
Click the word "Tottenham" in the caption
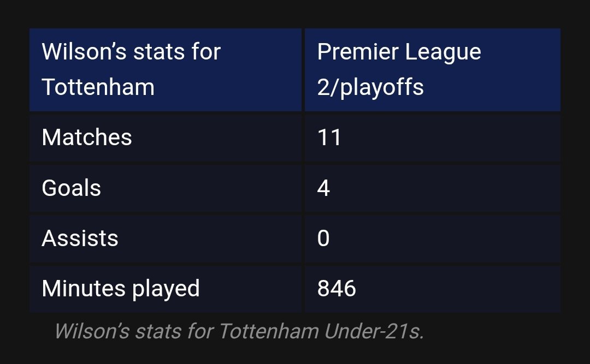click(269, 331)
